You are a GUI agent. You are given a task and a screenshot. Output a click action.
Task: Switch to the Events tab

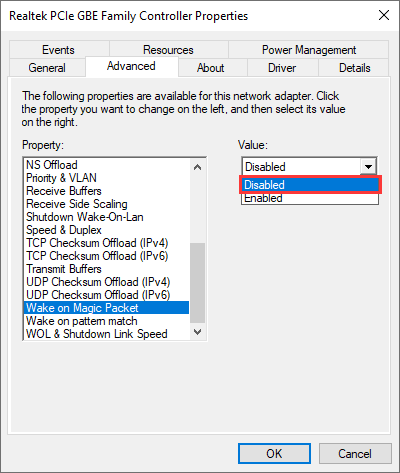click(58, 50)
